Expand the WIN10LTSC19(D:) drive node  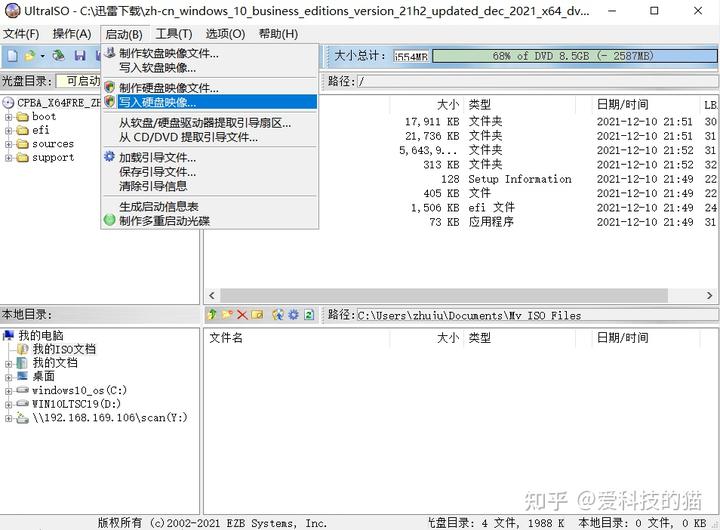click(x=8, y=405)
